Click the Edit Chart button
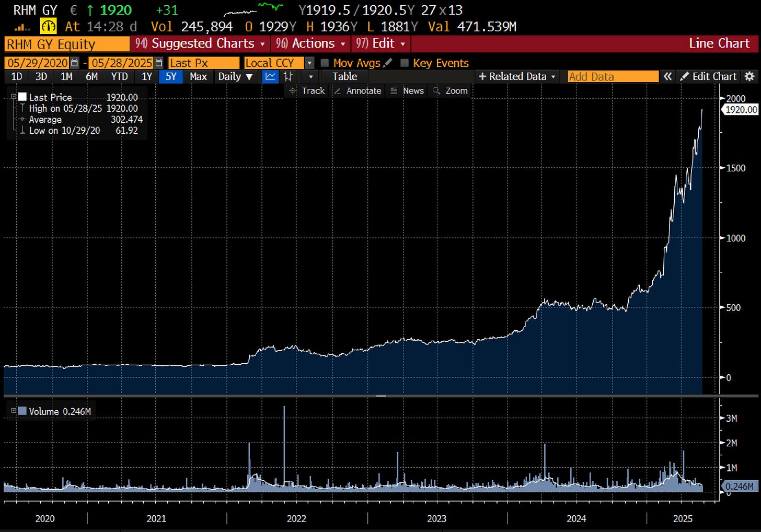Image resolution: width=761 pixels, height=532 pixels. (709, 76)
